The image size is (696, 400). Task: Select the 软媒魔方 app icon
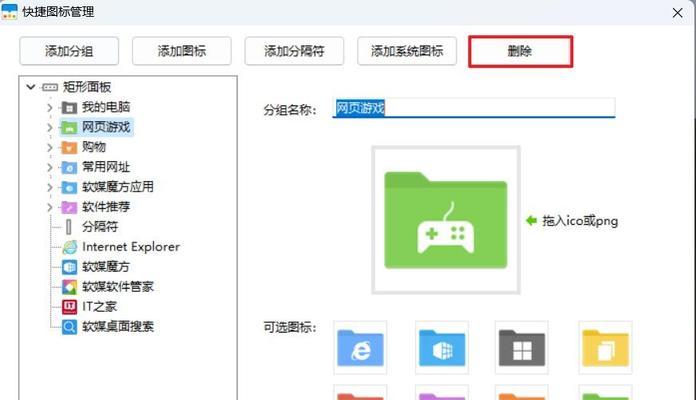tap(70, 267)
